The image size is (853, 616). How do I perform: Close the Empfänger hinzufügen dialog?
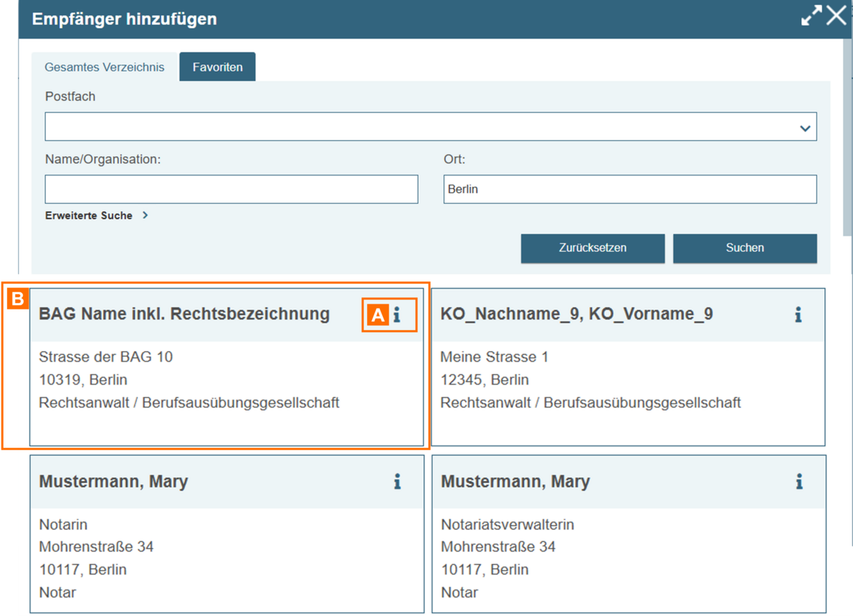(836, 16)
